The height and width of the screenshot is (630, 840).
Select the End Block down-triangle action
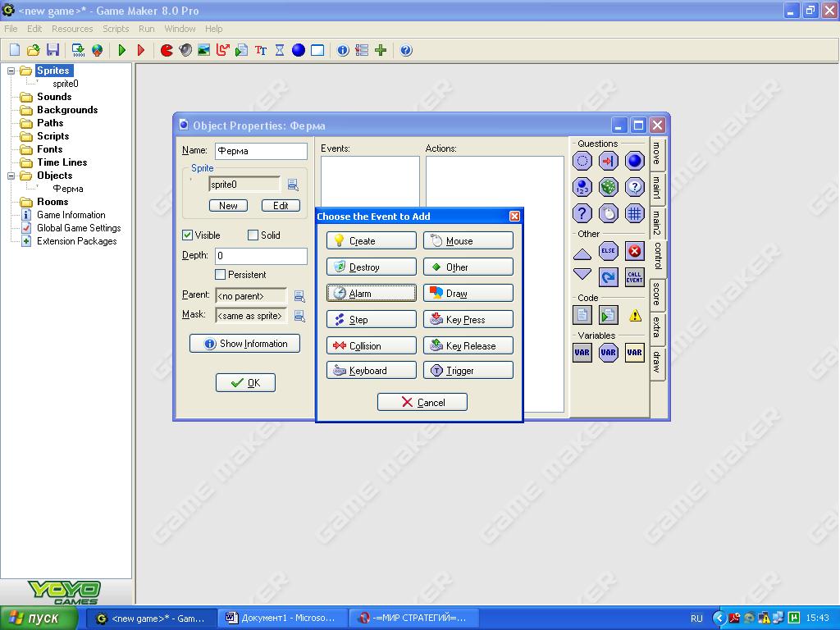pos(582,274)
